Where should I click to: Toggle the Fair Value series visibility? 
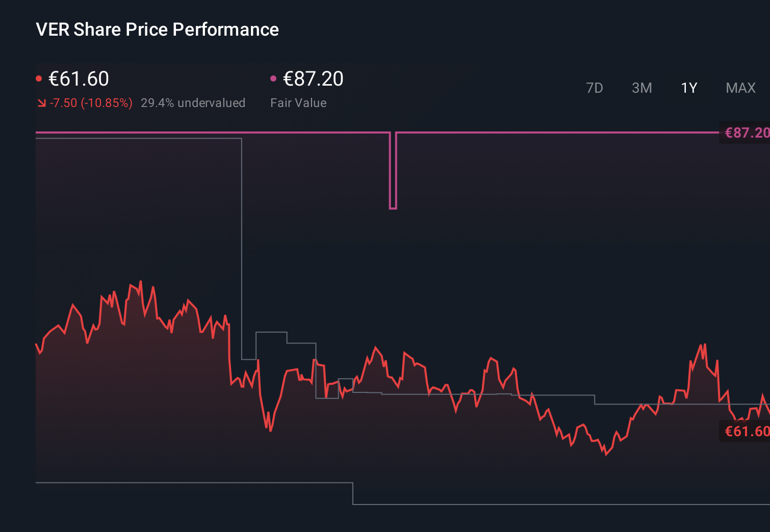click(x=313, y=79)
